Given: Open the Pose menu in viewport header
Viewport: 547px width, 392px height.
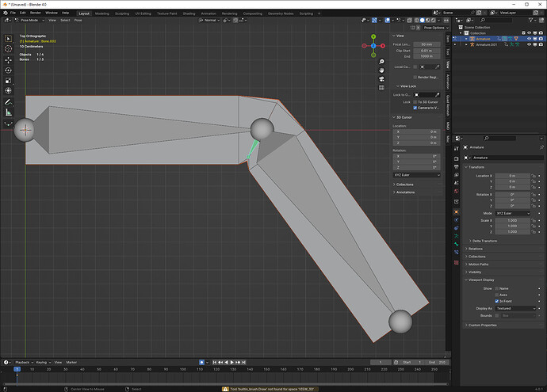Looking at the screenshot, I should pyautogui.click(x=78, y=21).
